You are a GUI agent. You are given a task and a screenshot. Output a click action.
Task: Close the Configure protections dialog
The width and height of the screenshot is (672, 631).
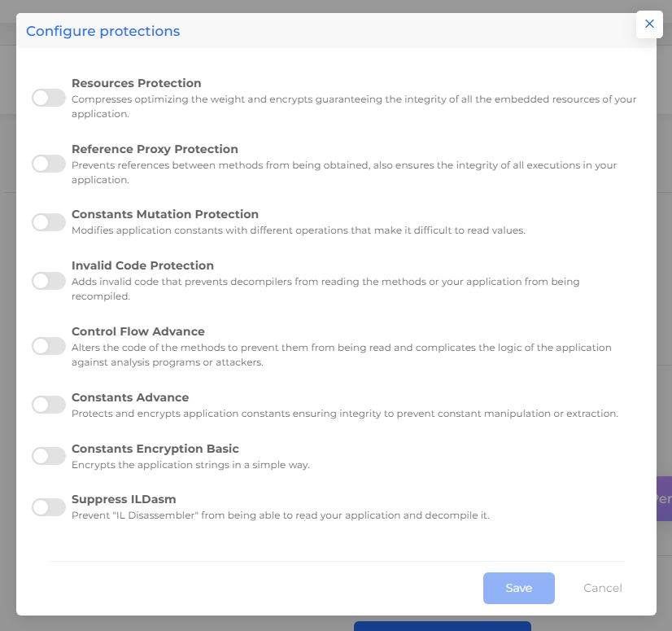tap(649, 24)
